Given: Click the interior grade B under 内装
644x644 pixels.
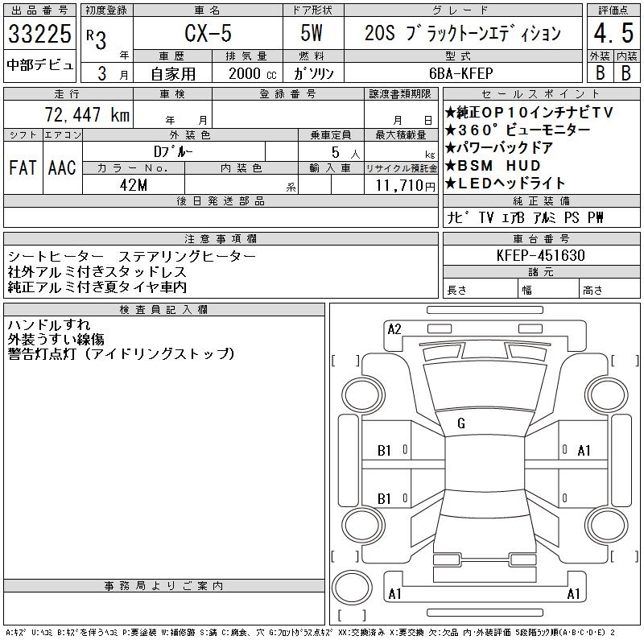Looking at the screenshot, I should tap(626, 72).
